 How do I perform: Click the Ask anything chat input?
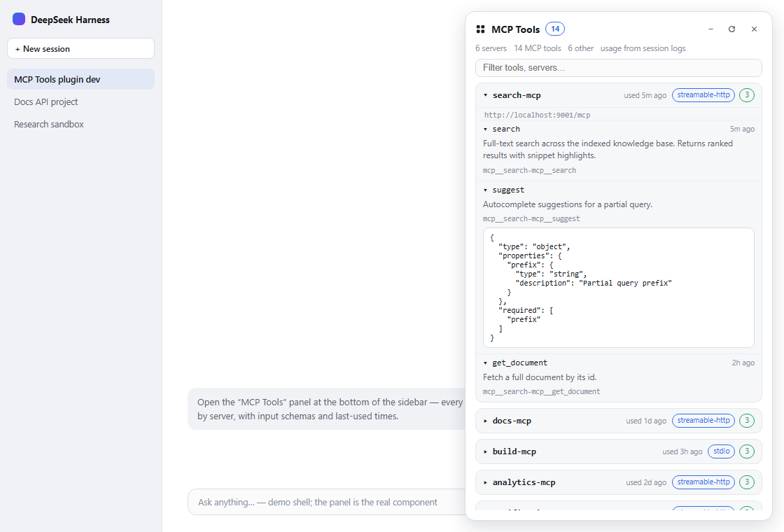coord(328,502)
